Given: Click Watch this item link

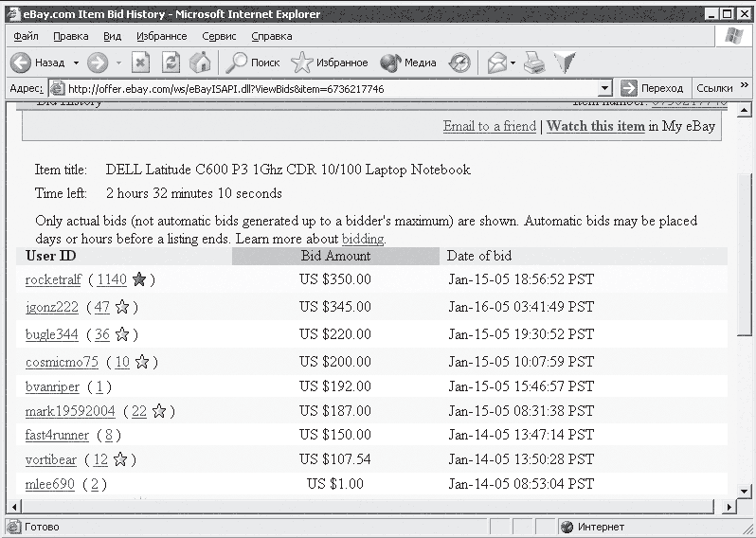Looking at the screenshot, I should pyautogui.click(x=595, y=126).
